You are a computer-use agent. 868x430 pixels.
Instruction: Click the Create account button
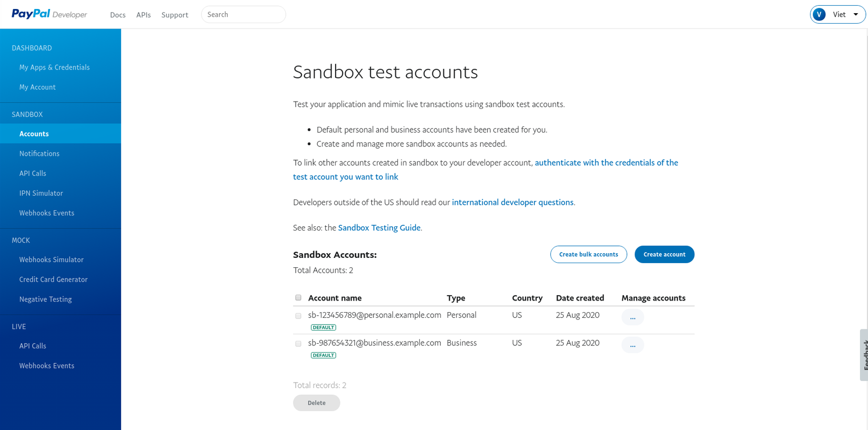point(664,254)
